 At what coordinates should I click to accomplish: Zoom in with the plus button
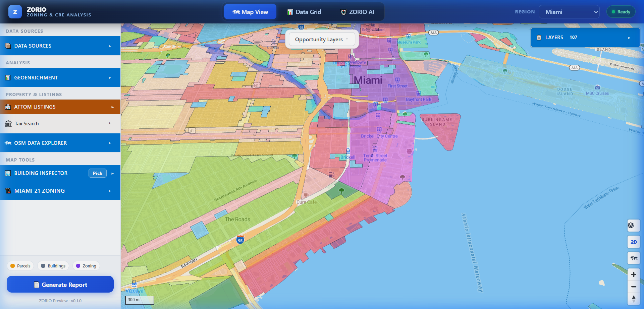pos(634,274)
